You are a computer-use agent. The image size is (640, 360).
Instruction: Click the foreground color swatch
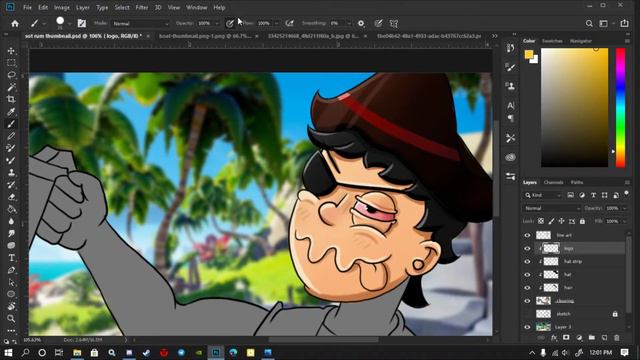click(x=529, y=54)
